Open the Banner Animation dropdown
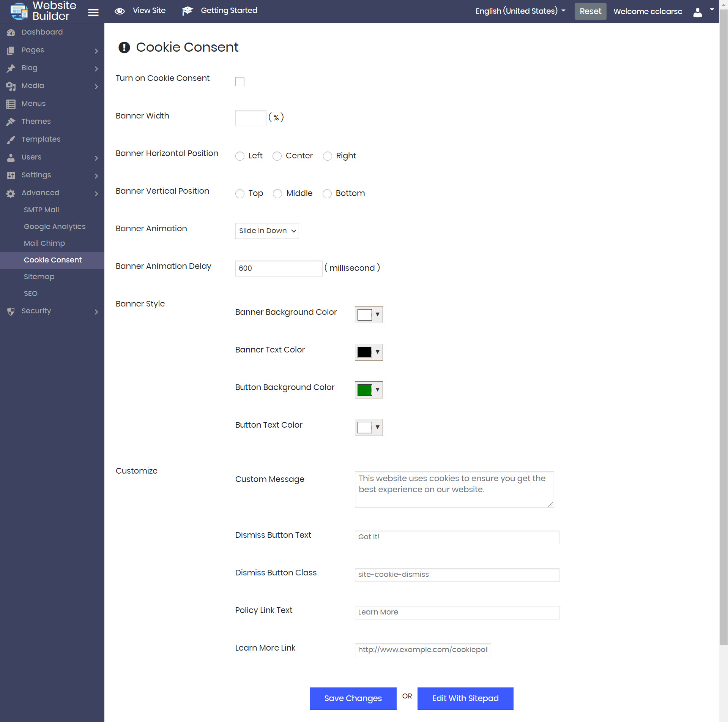 click(267, 231)
